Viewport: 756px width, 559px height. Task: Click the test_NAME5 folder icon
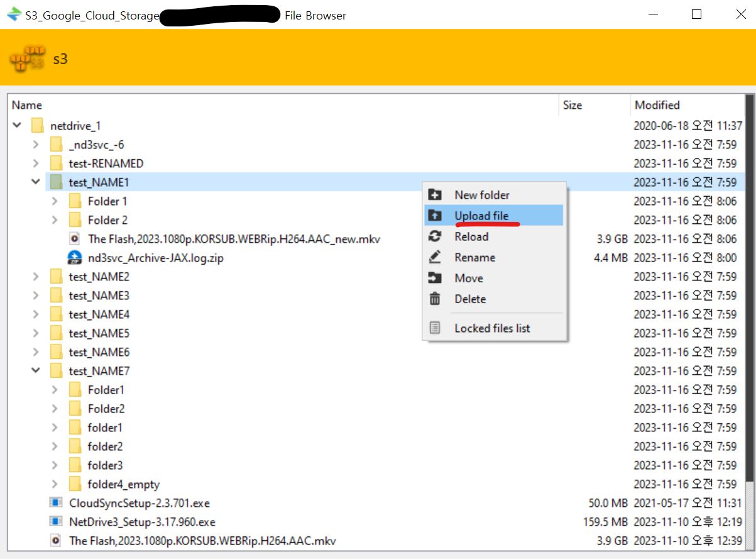coord(57,333)
